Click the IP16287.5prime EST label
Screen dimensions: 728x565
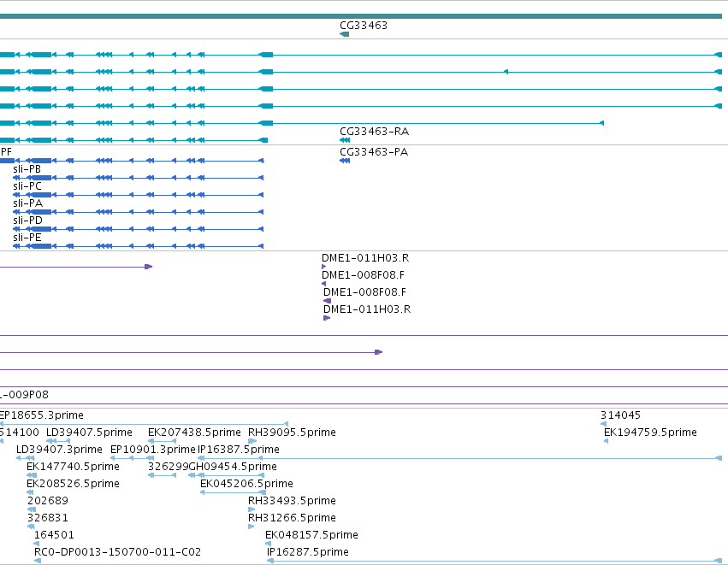tap(308, 552)
